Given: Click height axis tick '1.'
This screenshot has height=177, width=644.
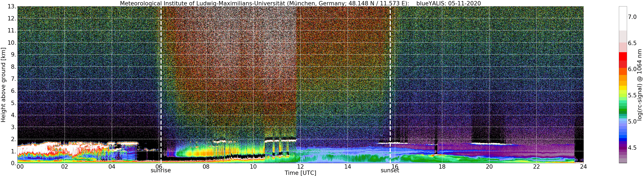Looking at the screenshot, I should (x=14, y=151).
